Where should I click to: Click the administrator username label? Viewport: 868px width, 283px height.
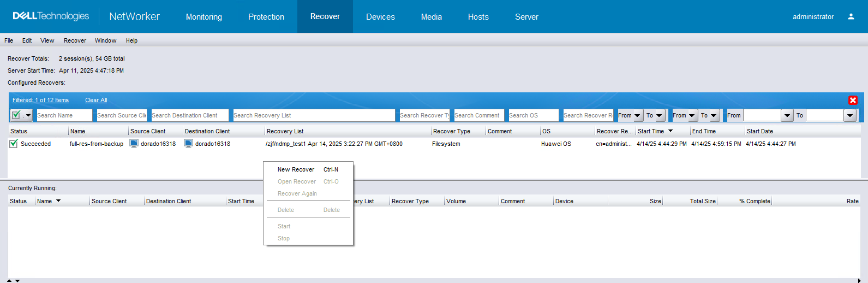(813, 17)
